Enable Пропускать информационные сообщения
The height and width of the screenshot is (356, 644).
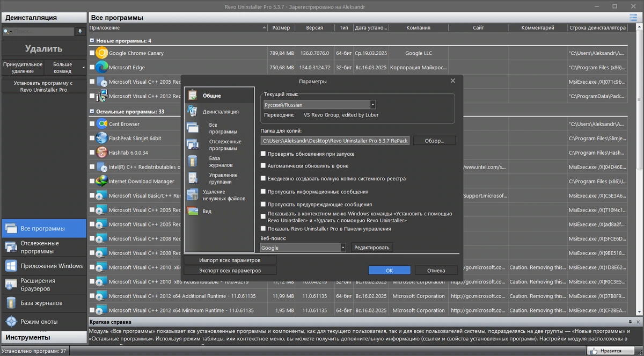263,191
